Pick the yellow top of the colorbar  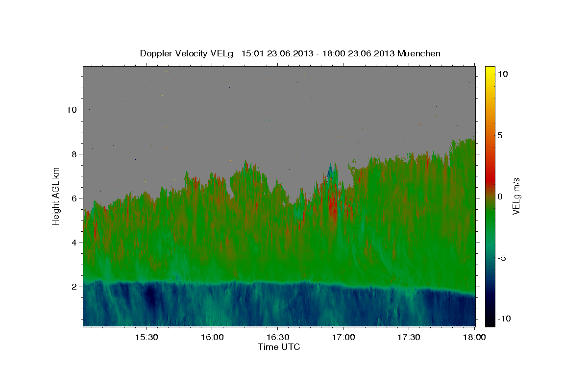[x=490, y=71]
